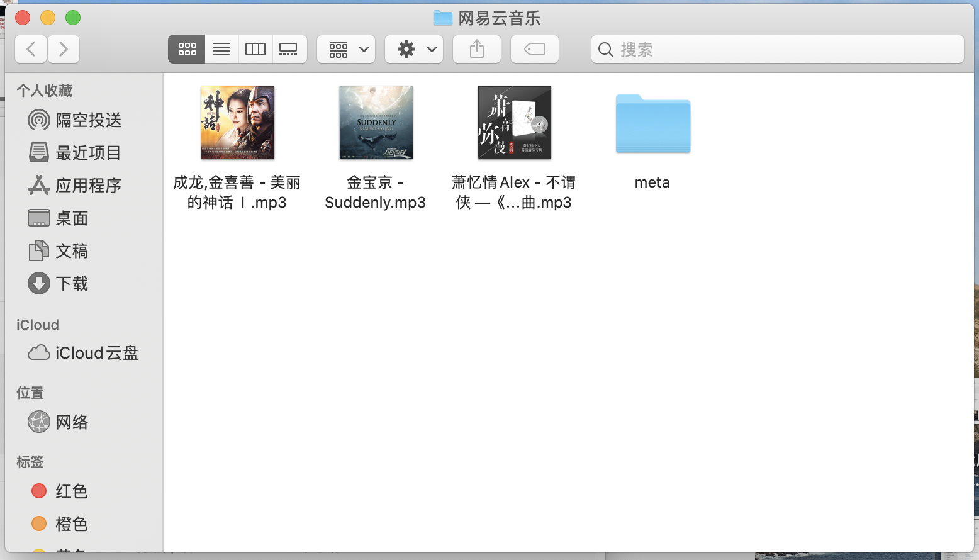Go forward with the right arrow button
Image resolution: width=979 pixels, height=560 pixels.
coord(64,49)
